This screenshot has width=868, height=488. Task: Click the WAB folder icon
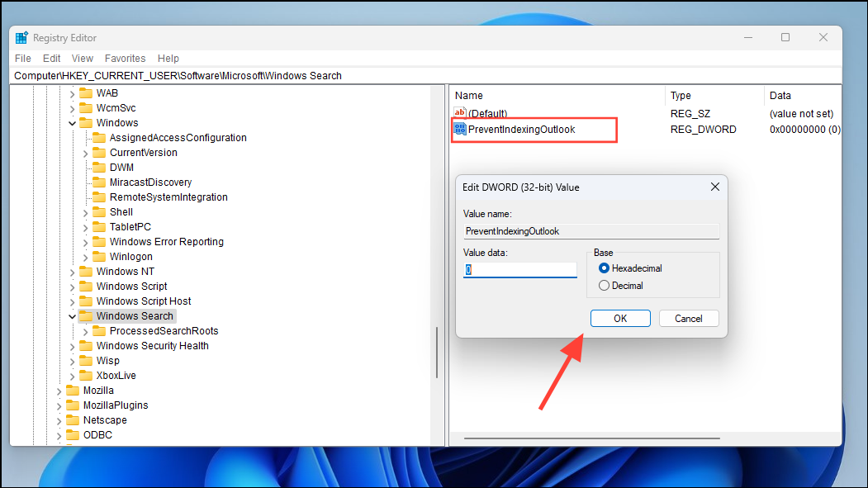pos(86,92)
